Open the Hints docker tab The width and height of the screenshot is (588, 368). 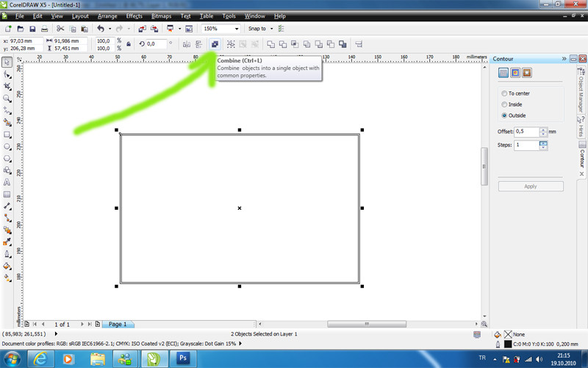(581, 127)
